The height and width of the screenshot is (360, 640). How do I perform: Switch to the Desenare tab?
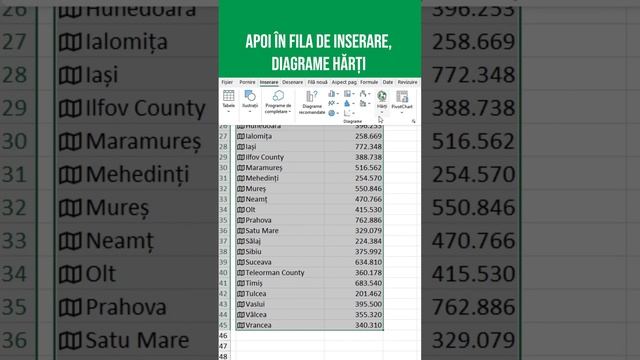point(293,82)
